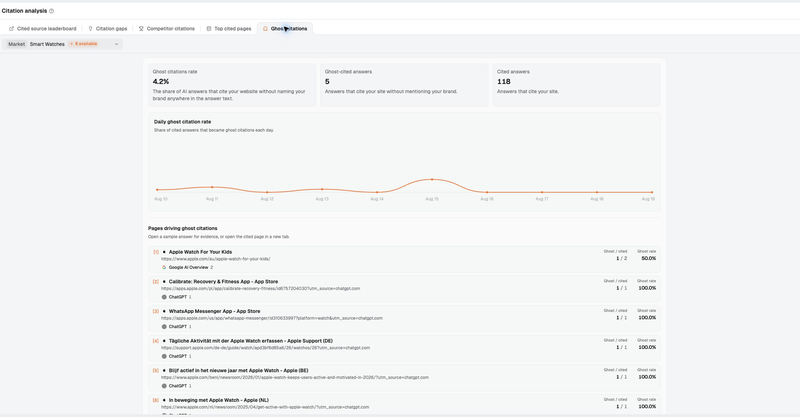Click the Aug 10 data point on chart

pos(157,190)
